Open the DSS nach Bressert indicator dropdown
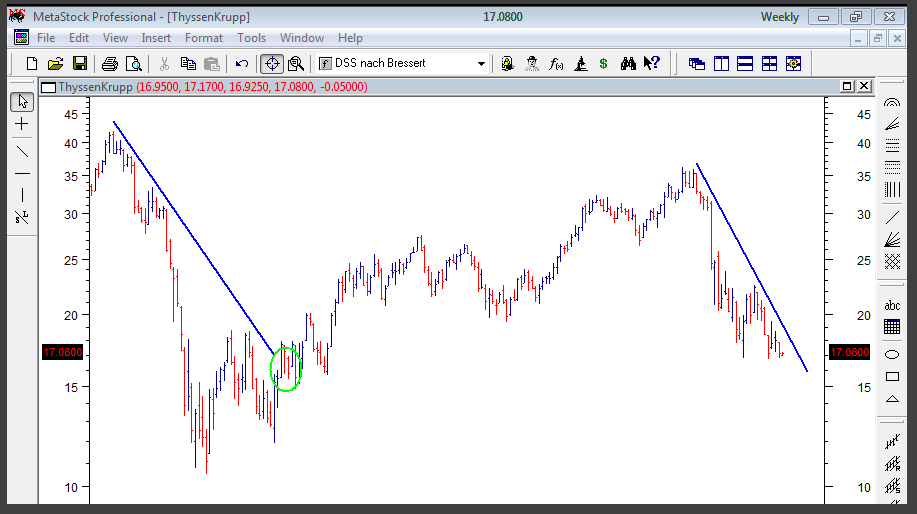Screen dimensions: 917x514 tap(402, 63)
